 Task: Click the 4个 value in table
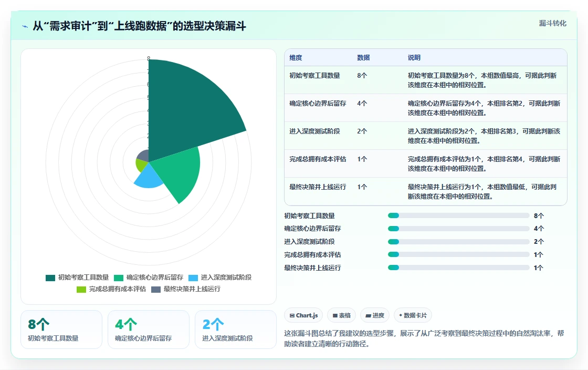pyautogui.click(x=362, y=103)
